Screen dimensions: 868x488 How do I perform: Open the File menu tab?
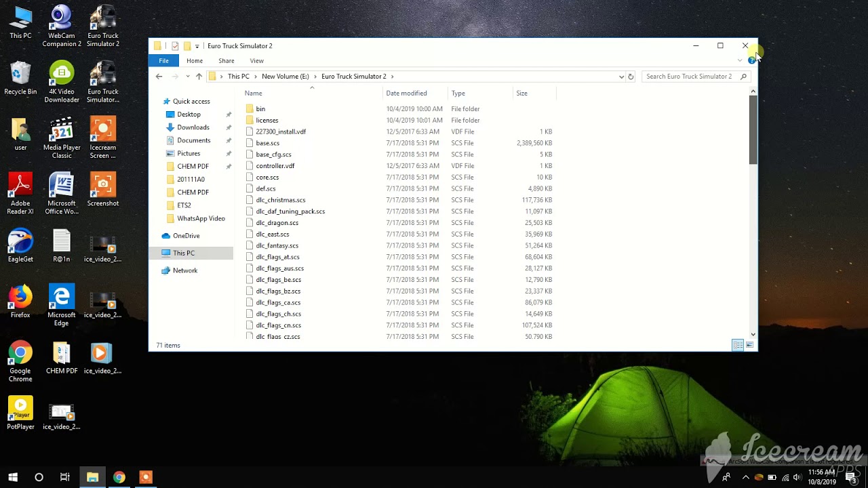[x=163, y=60]
